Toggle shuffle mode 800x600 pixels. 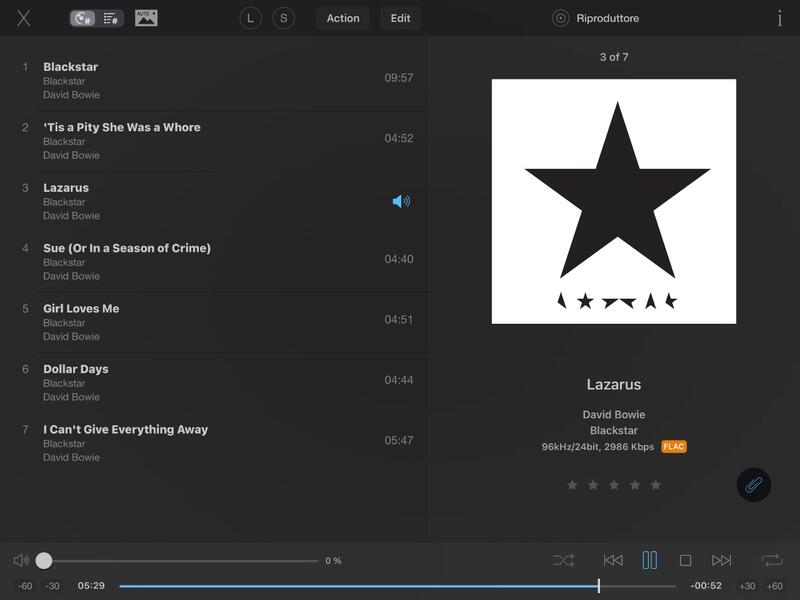[x=563, y=561]
